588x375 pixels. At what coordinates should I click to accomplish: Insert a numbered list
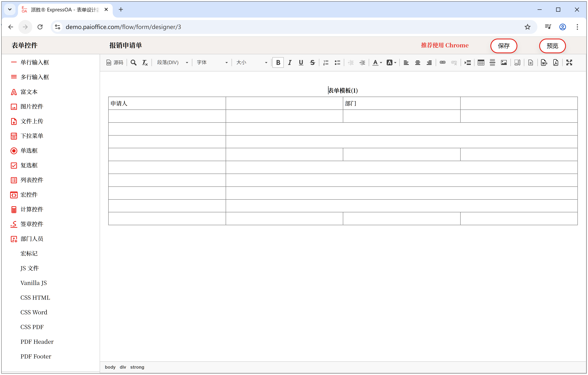click(x=326, y=62)
